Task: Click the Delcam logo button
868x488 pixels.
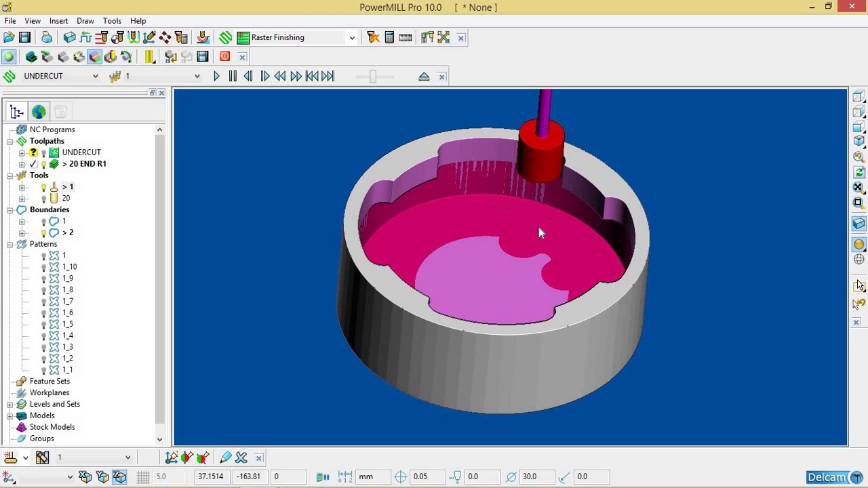Action: [834, 478]
